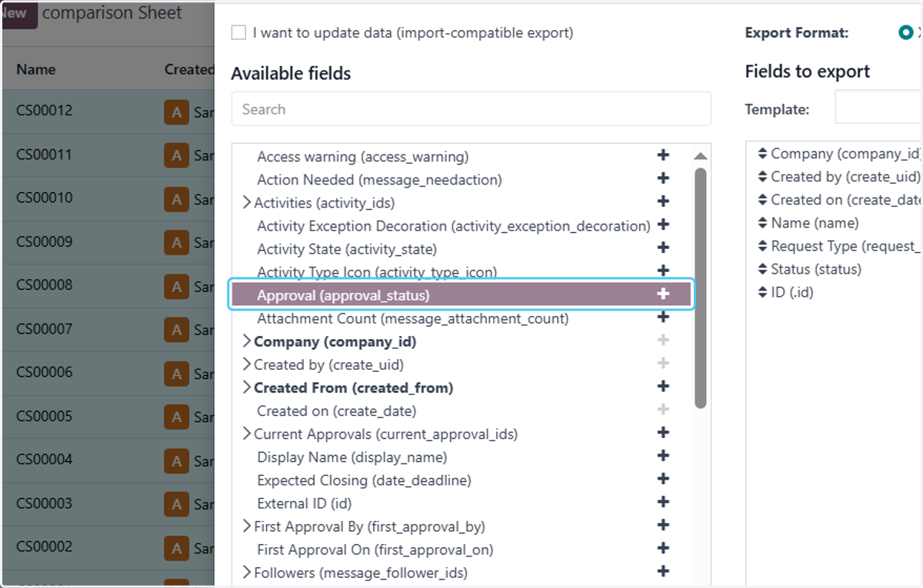Expand Created From (created_from) node
Viewport: 923px width, 588px height.
click(247, 387)
